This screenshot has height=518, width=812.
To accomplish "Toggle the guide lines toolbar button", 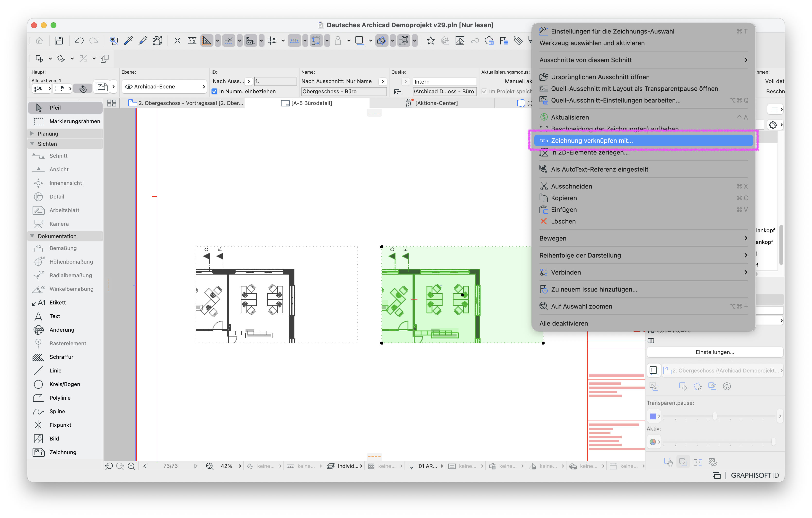I will click(x=228, y=41).
